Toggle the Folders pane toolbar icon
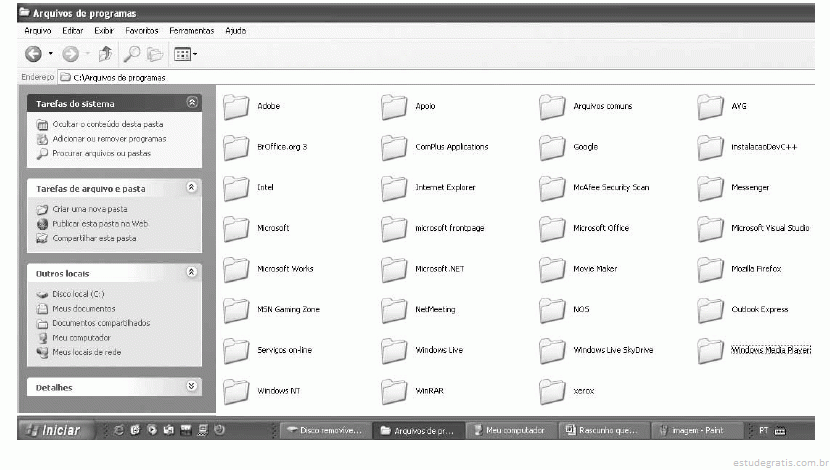The height and width of the screenshot is (470, 830). click(x=155, y=54)
